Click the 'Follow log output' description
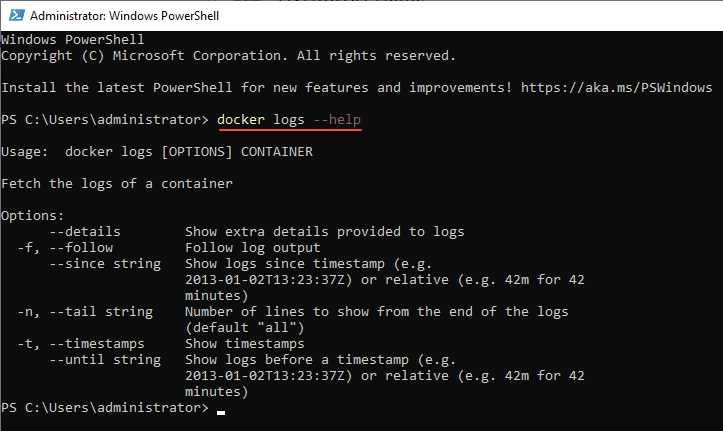This screenshot has height=431, width=723. pyautogui.click(x=253, y=248)
